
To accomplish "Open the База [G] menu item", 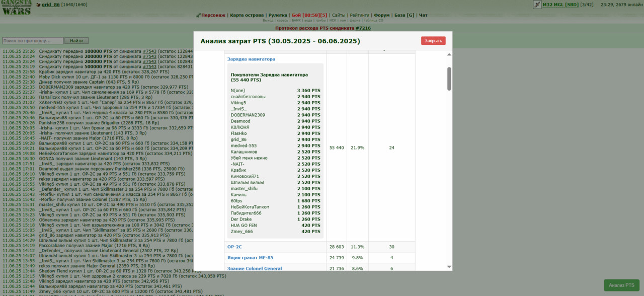I will tap(405, 16).
